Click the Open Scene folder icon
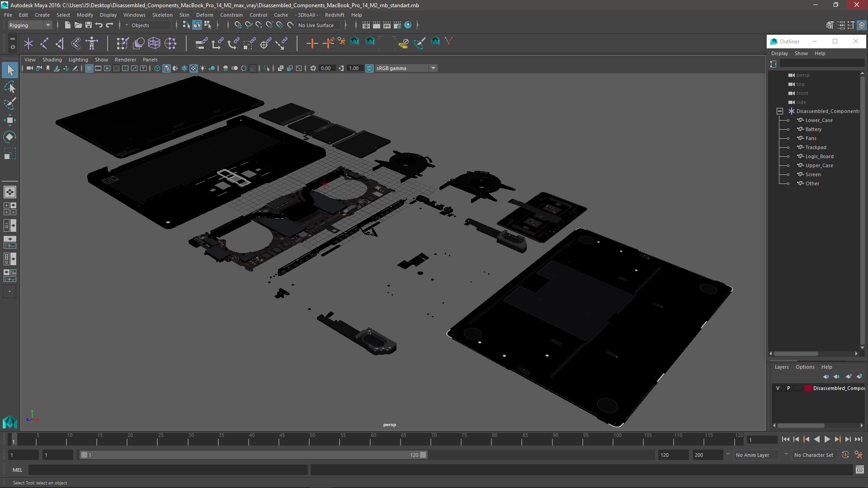868x488 pixels. pyautogui.click(x=78, y=25)
